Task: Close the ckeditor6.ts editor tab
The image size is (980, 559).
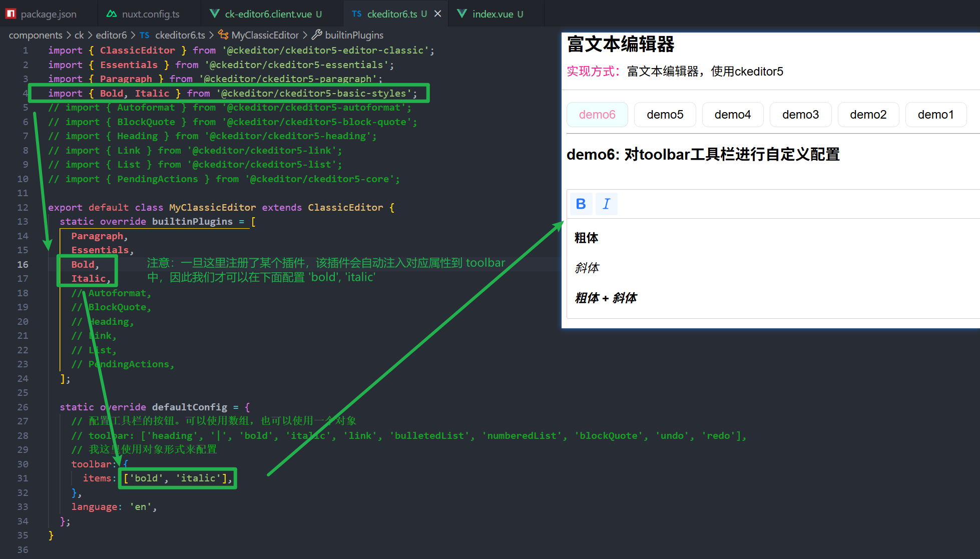Action: (x=437, y=14)
